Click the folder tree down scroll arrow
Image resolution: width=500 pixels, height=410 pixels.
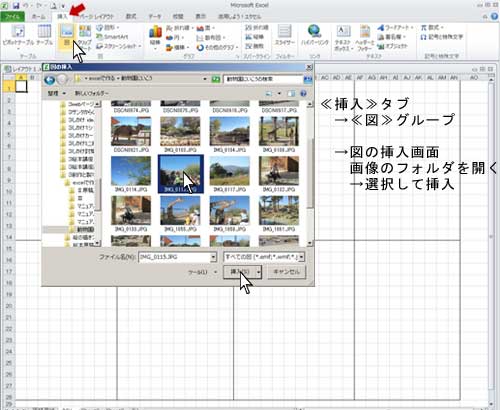coord(97,243)
